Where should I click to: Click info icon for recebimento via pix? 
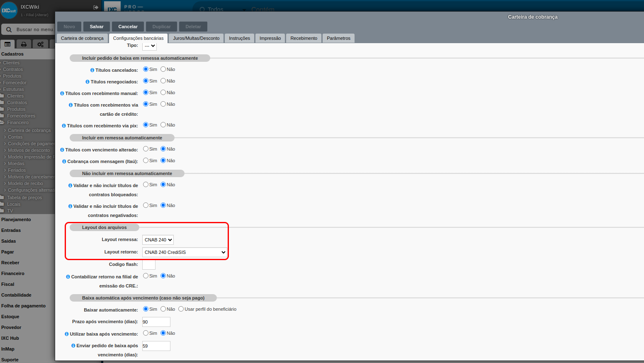click(x=64, y=126)
